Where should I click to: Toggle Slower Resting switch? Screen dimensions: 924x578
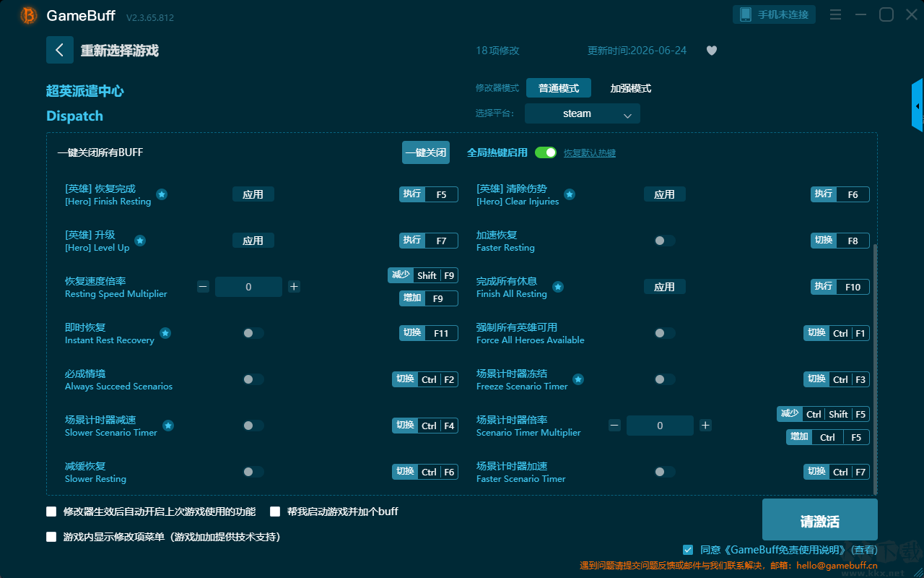[x=253, y=472]
